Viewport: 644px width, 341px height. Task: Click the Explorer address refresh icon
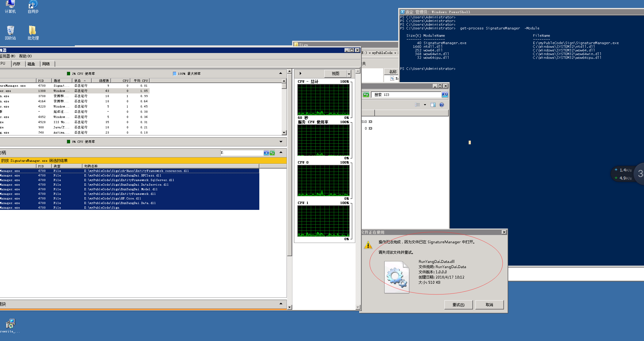[366, 95]
